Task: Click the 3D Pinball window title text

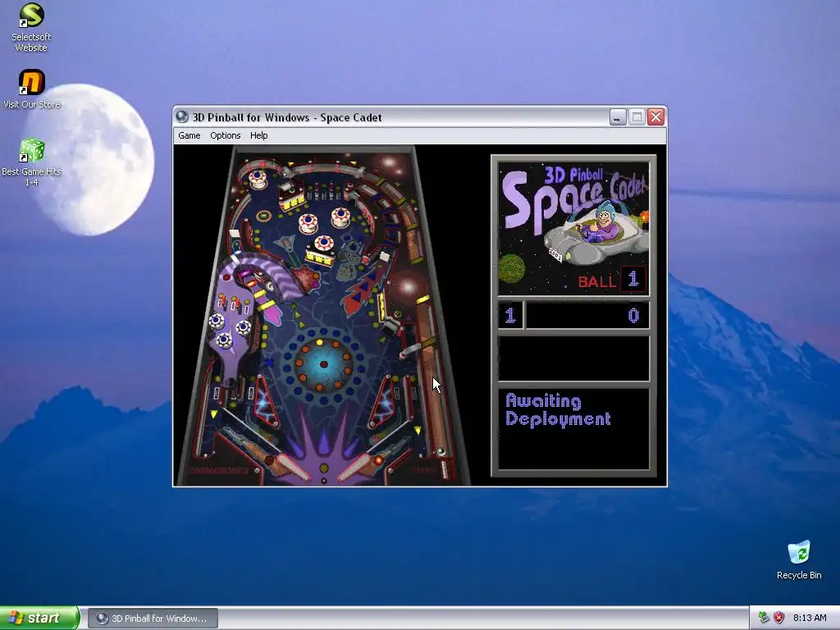Action: tap(287, 117)
